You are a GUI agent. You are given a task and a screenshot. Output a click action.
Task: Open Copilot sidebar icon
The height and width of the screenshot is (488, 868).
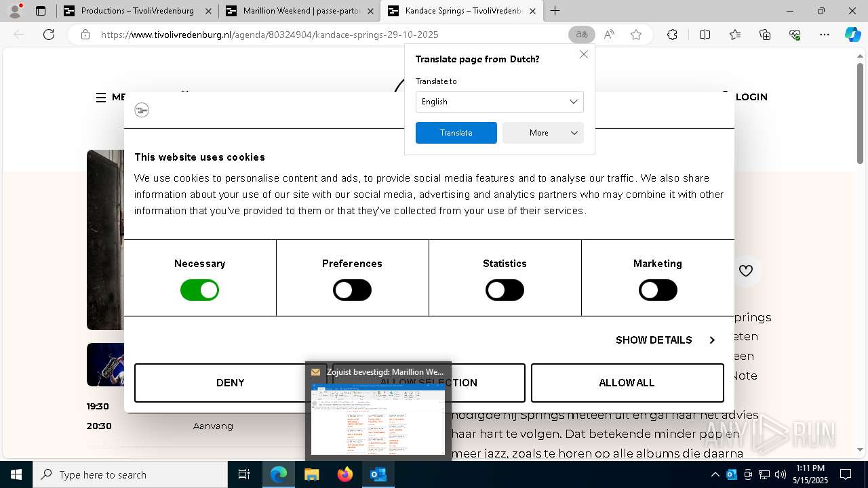pos(852,35)
